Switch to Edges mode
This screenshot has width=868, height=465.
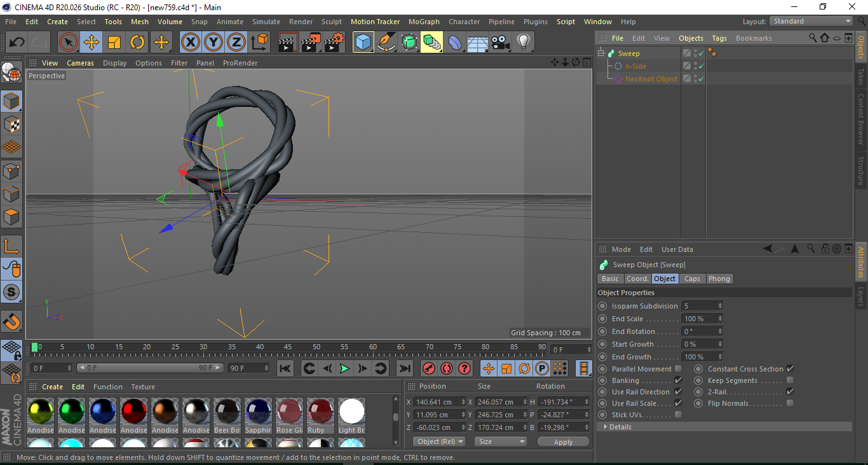[x=11, y=193]
